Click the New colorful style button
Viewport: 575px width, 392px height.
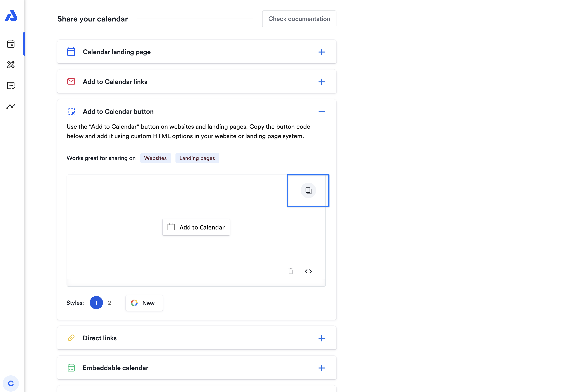pyautogui.click(x=144, y=303)
